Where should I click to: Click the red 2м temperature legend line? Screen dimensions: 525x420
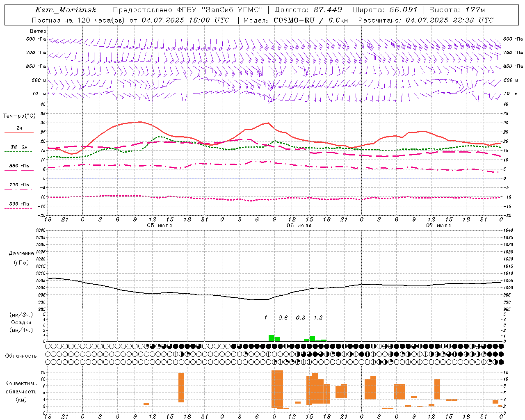tap(19, 132)
